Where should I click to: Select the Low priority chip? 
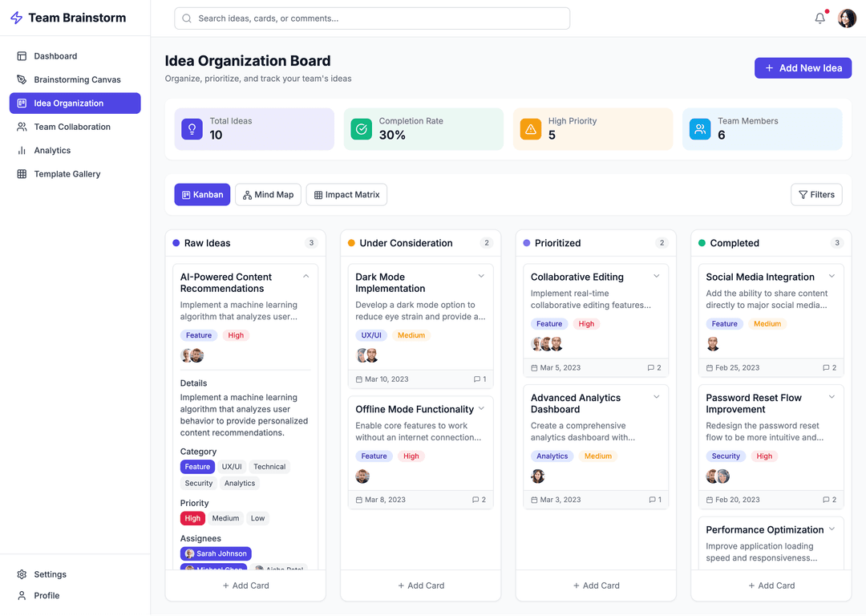[x=257, y=518]
